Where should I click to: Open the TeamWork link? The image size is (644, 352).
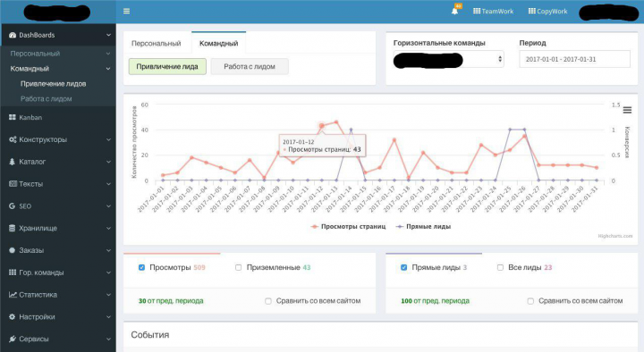493,12
